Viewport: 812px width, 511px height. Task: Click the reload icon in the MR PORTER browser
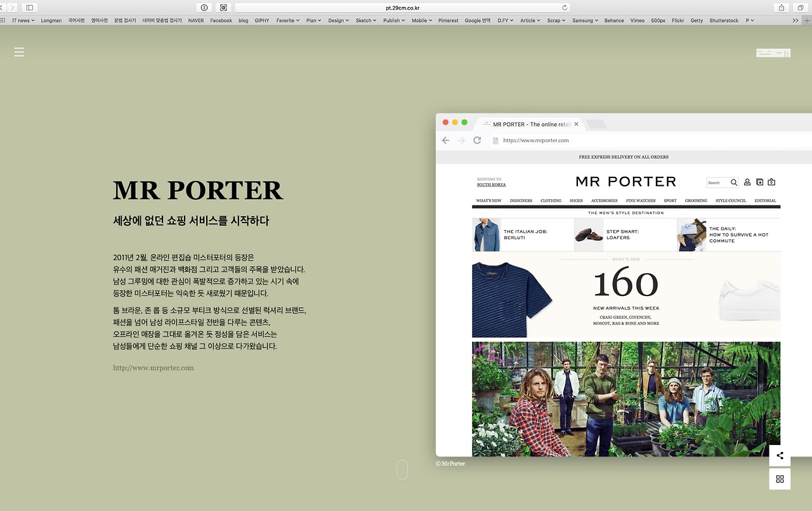[477, 140]
